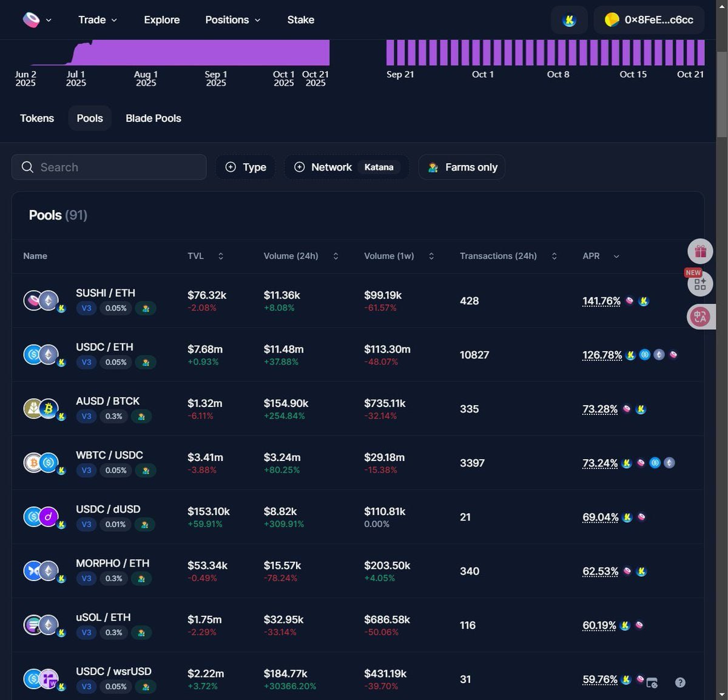728x700 pixels.
Task: Click the NEW apps grid floating icon
Action: click(700, 284)
